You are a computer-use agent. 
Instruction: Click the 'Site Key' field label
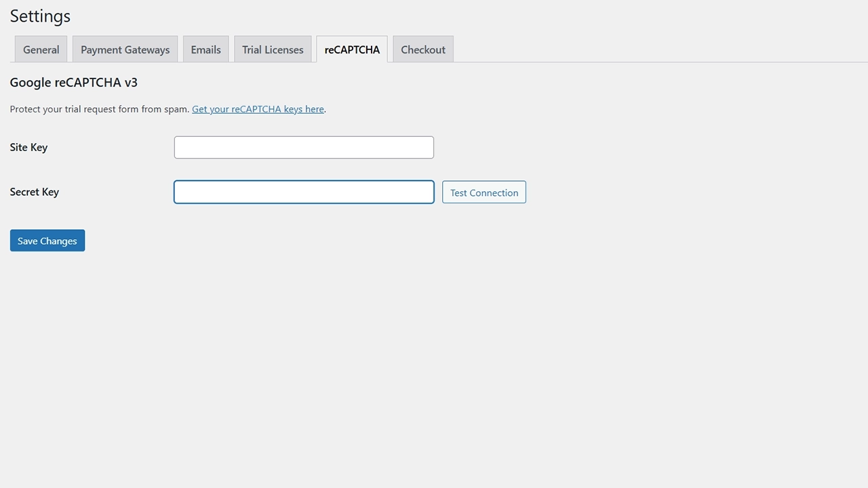(x=28, y=148)
